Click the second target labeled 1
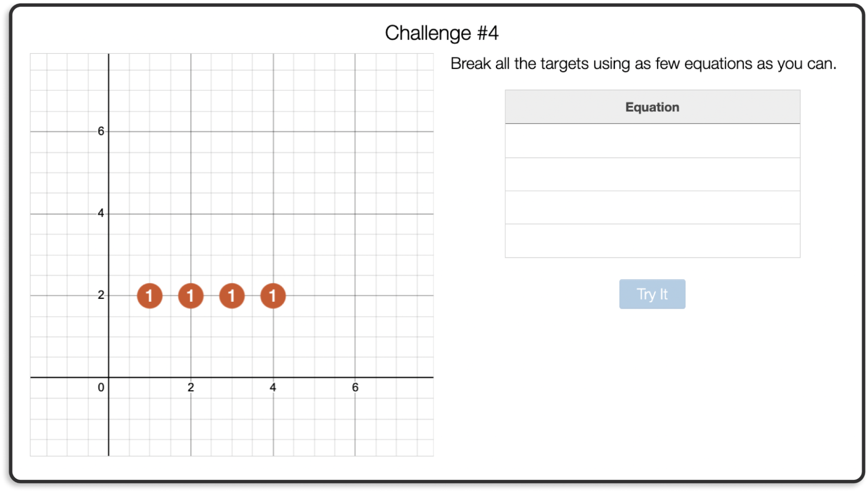The width and height of the screenshot is (868, 492). pos(191,295)
